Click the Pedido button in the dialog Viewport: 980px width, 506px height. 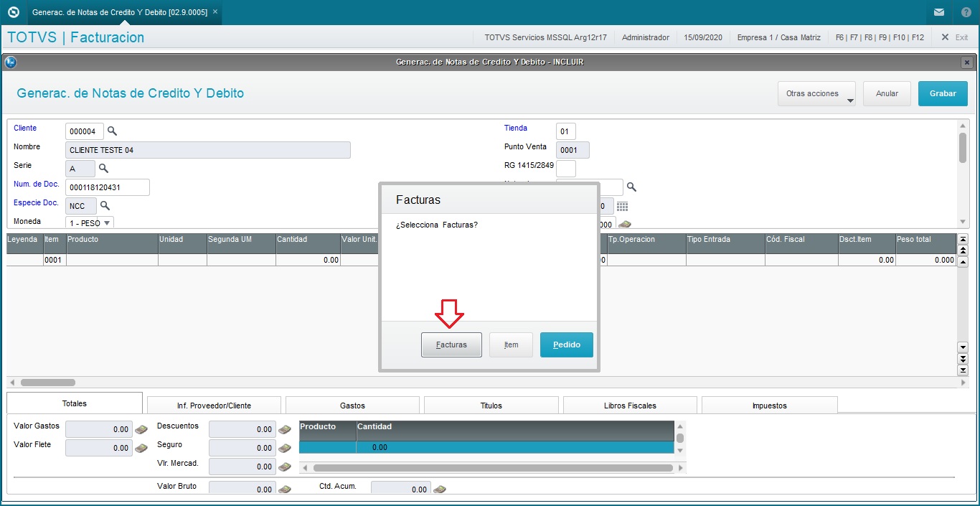(567, 345)
